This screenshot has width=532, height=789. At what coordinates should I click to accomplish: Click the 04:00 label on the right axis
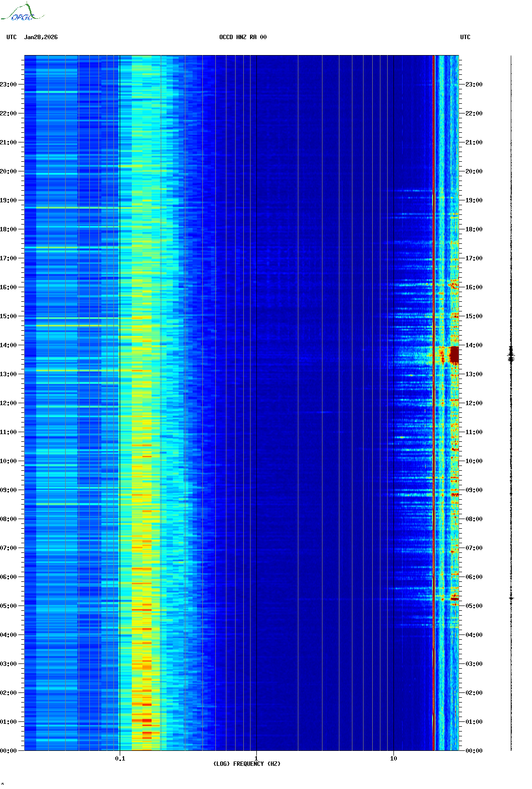coord(474,635)
